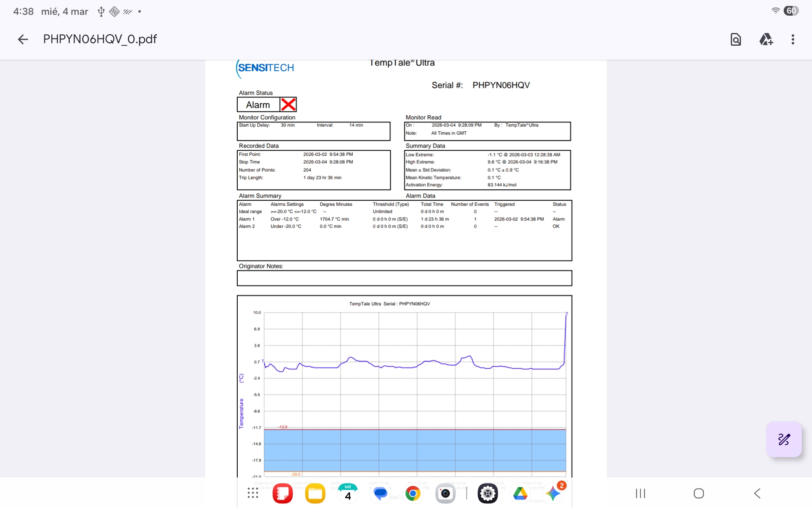Open My Files folder app in taskbar

315,493
